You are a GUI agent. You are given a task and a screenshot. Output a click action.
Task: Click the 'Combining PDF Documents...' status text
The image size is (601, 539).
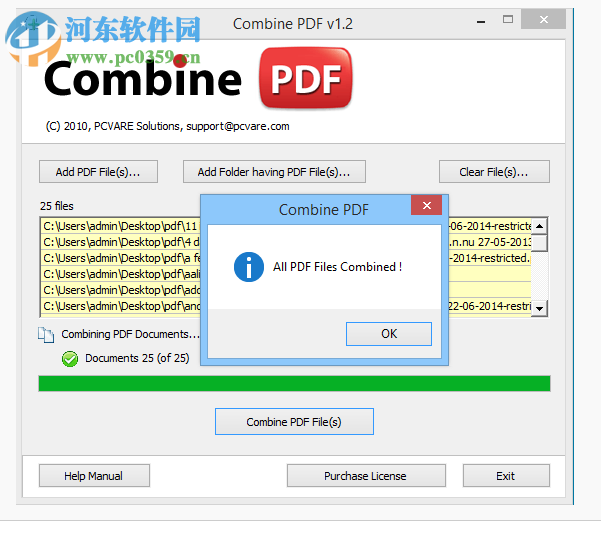coord(130,334)
